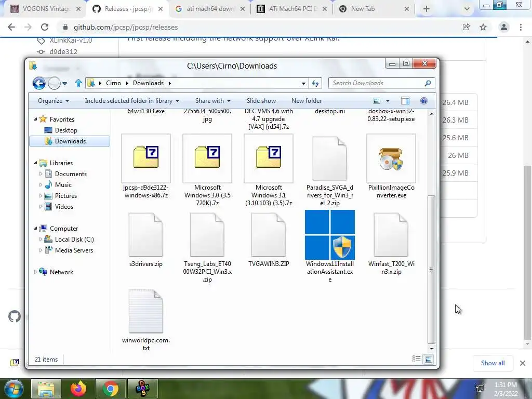Click the Explorer Back navigation arrow
532x399 pixels.
(x=39, y=83)
